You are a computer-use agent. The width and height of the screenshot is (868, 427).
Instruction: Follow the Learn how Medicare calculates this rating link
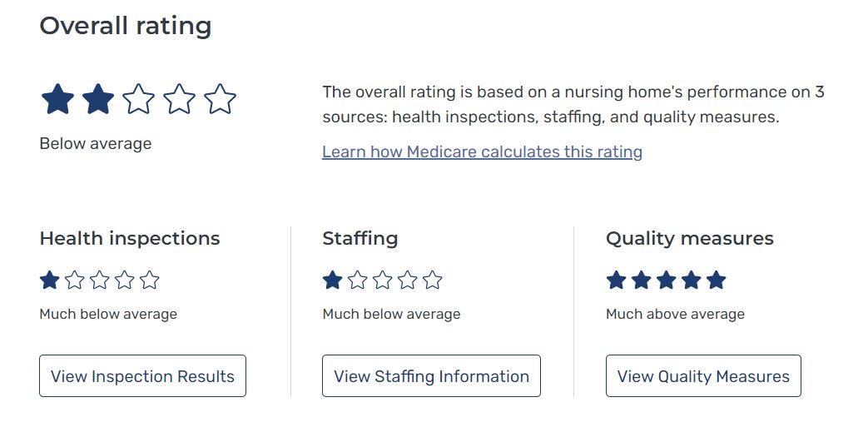[x=482, y=151]
